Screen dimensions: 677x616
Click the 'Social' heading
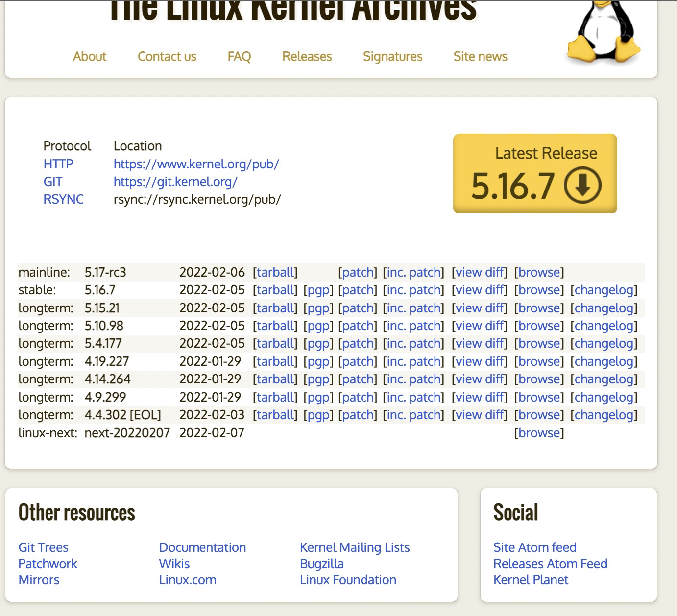click(x=515, y=513)
